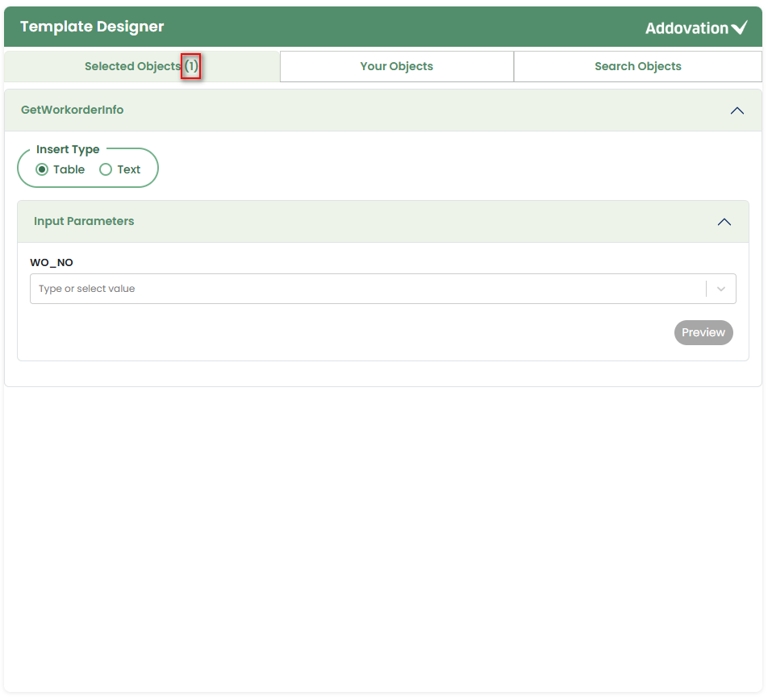Click the WO_NO field label
Screen dimensions: 772x700
click(52, 262)
